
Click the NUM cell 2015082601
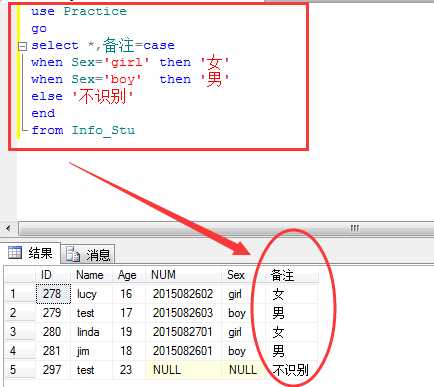(x=184, y=351)
